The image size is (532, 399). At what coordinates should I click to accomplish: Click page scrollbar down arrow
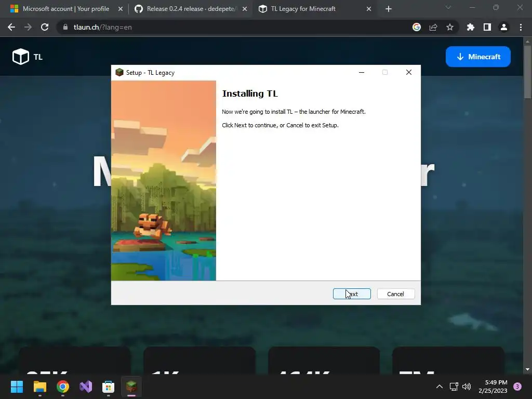point(527,369)
